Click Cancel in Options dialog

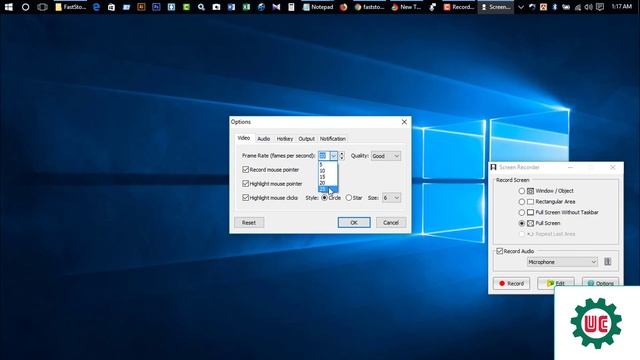coord(391,222)
